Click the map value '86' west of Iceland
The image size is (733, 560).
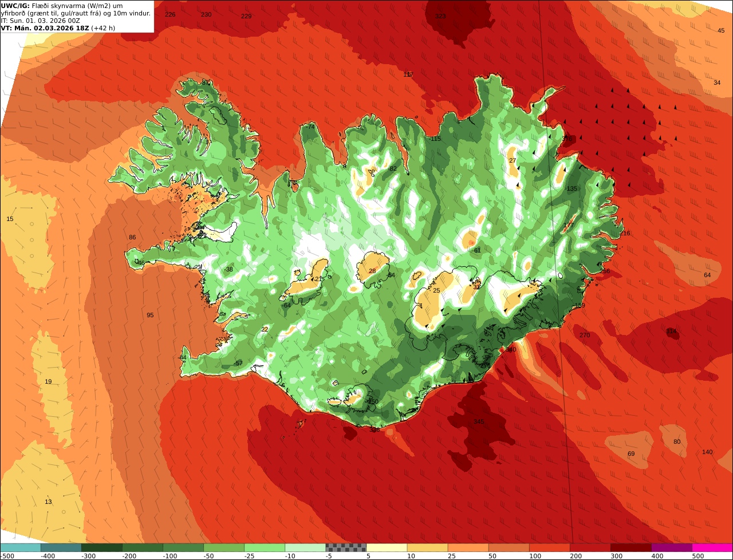tap(132, 237)
